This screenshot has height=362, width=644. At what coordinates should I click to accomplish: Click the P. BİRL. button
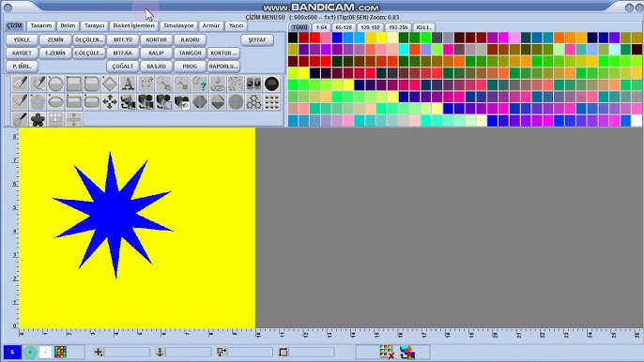tap(22, 66)
